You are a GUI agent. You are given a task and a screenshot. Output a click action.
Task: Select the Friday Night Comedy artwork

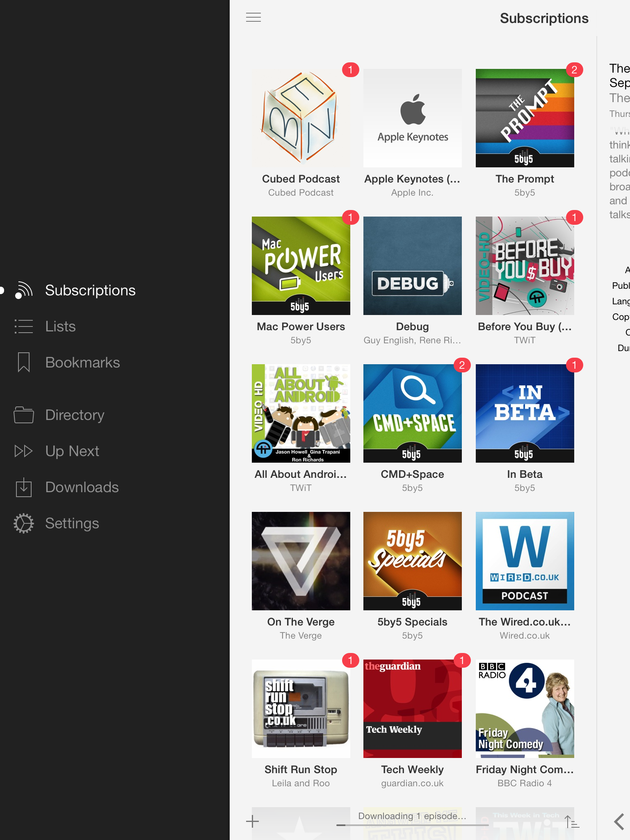[525, 709]
